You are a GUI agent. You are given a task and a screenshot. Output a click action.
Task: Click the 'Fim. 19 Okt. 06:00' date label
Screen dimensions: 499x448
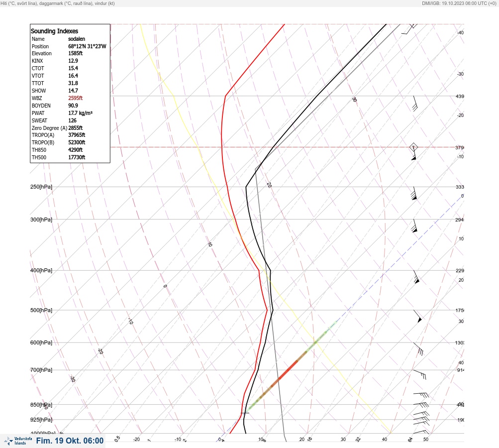click(x=70, y=441)
